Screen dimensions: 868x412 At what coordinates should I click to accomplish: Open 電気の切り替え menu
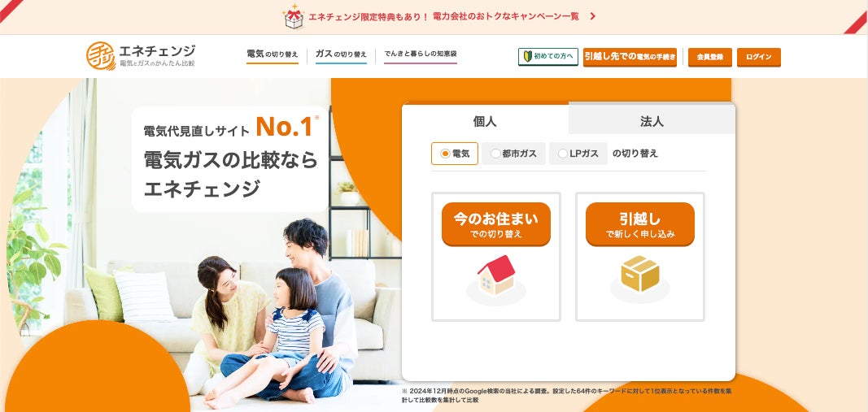click(x=273, y=54)
